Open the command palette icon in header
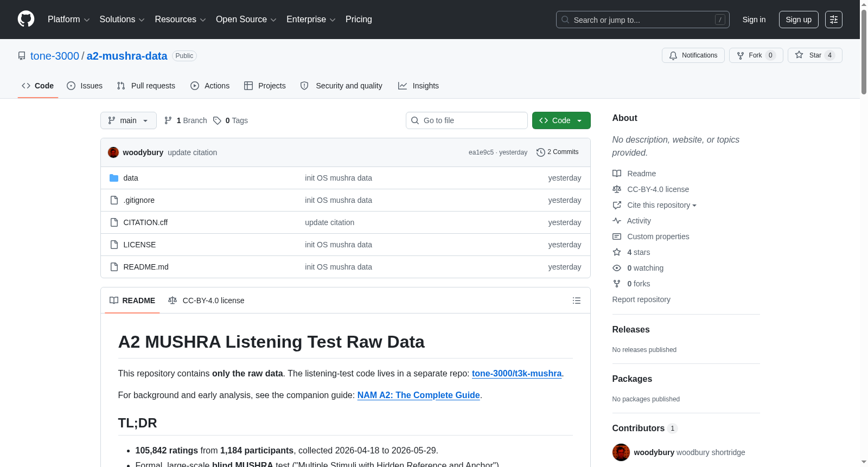This screenshot has height=467, width=868. pos(834,20)
